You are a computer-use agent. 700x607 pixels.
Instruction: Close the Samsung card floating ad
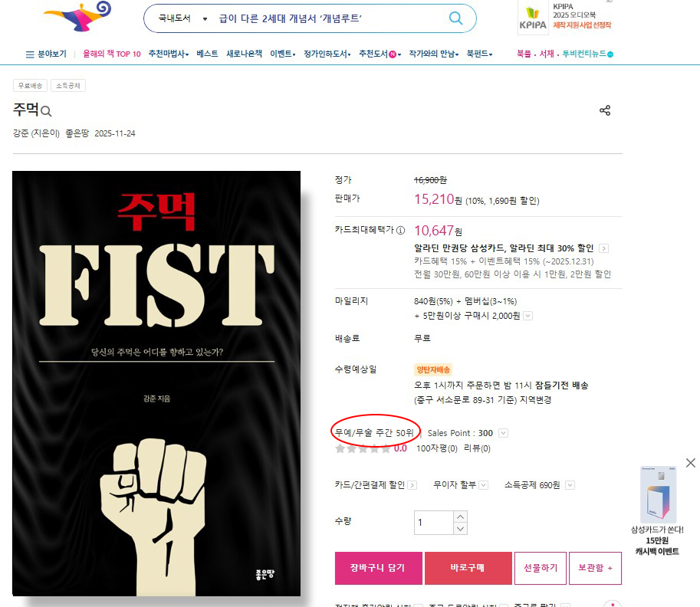pyautogui.click(x=690, y=463)
